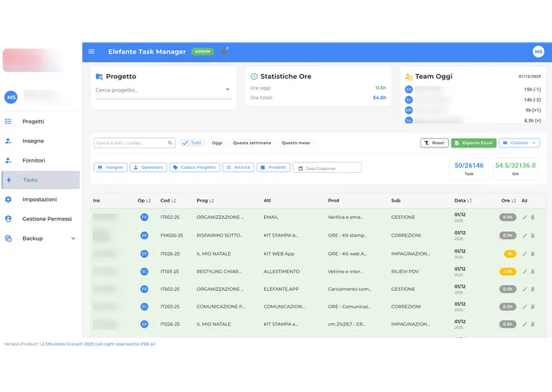Viewport: 552px width, 392px height.
Task: Click the Progetti list icon in sidebar
Action: click(x=8, y=122)
